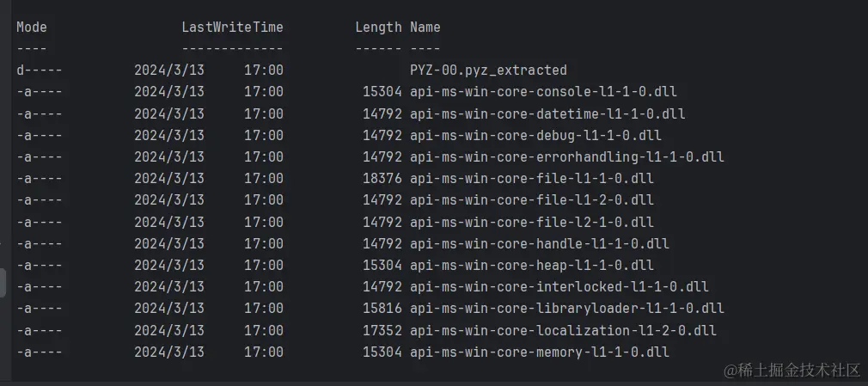
Task: Click the scroll handle on left edge
Action: [3, 283]
